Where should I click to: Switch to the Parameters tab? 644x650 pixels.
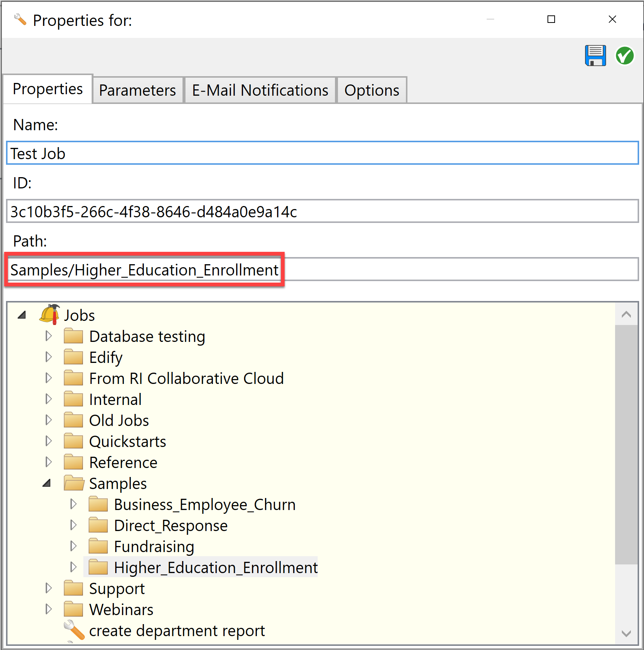(137, 90)
